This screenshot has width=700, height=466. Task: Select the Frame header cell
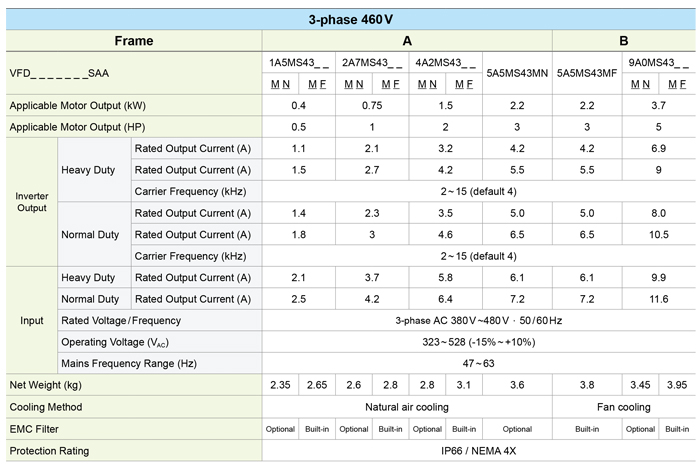[x=134, y=41]
